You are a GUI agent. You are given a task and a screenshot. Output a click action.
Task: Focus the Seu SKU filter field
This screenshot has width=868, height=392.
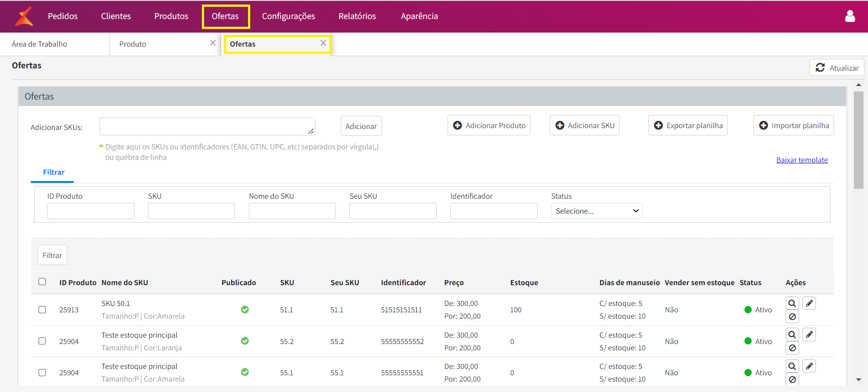pyautogui.click(x=393, y=211)
